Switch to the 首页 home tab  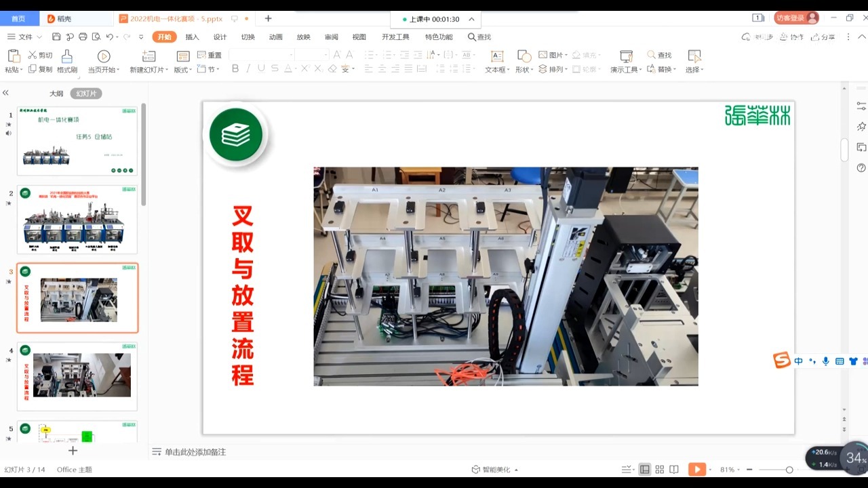[x=18, y=19]
